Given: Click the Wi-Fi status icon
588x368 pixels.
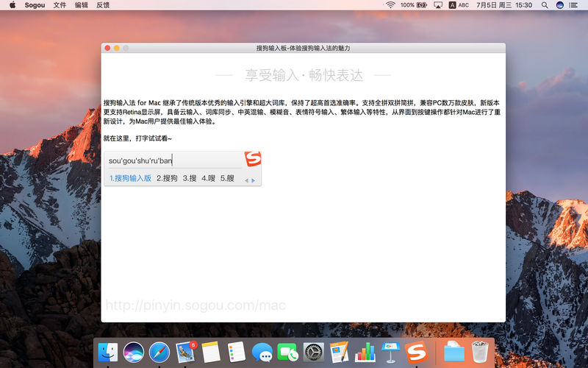Looking at the screenshot, I should [390, 5].
